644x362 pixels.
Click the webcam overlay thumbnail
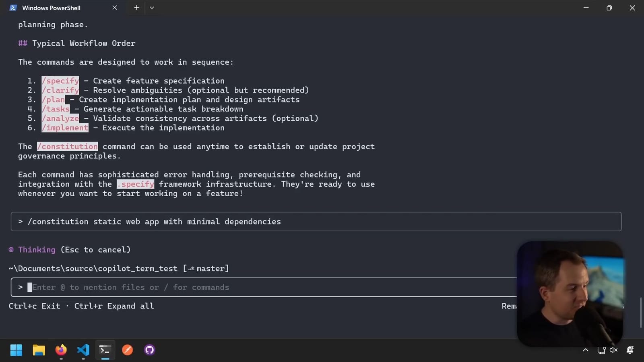pos(570,292)
